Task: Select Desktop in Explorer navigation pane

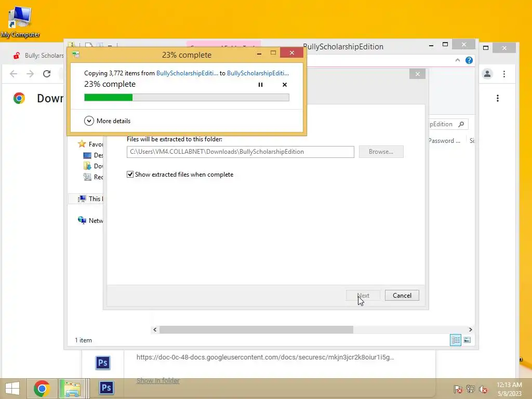Action: click(x=93, y=155)
